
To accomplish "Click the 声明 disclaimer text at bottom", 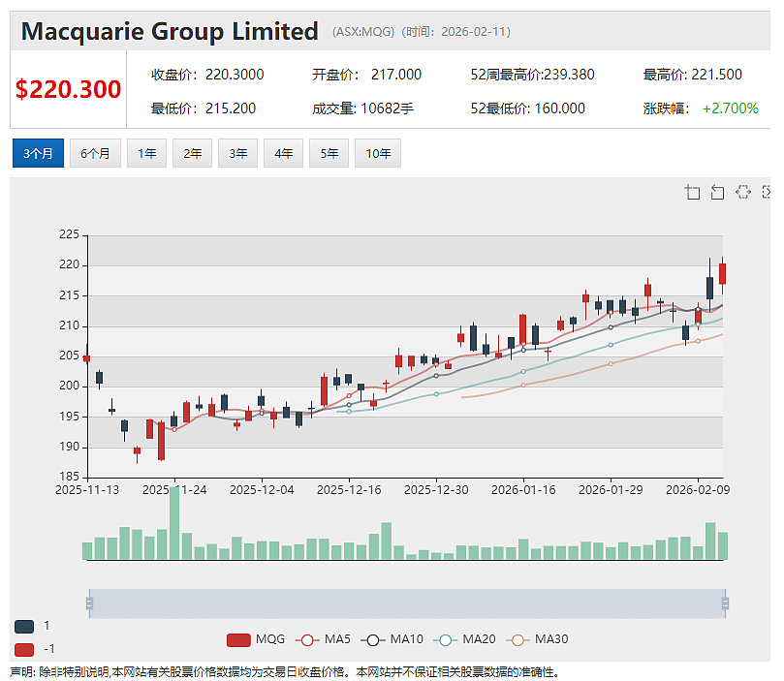I will click(x=284, y=672).
